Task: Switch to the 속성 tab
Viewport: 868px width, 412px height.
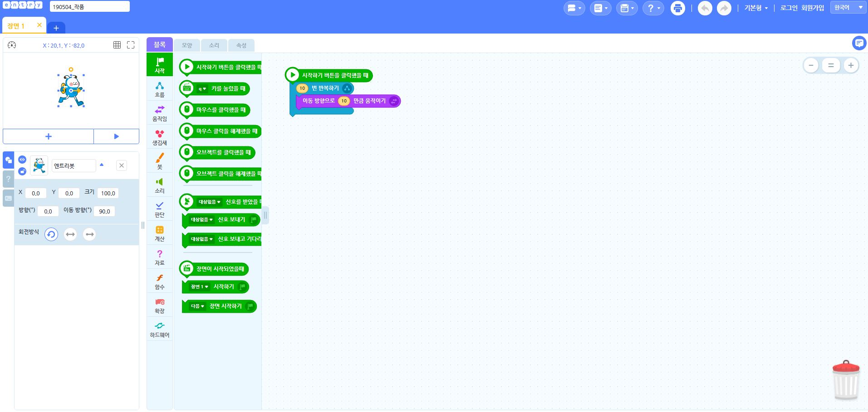Action: pyautogui.click(x=241, y=45)
